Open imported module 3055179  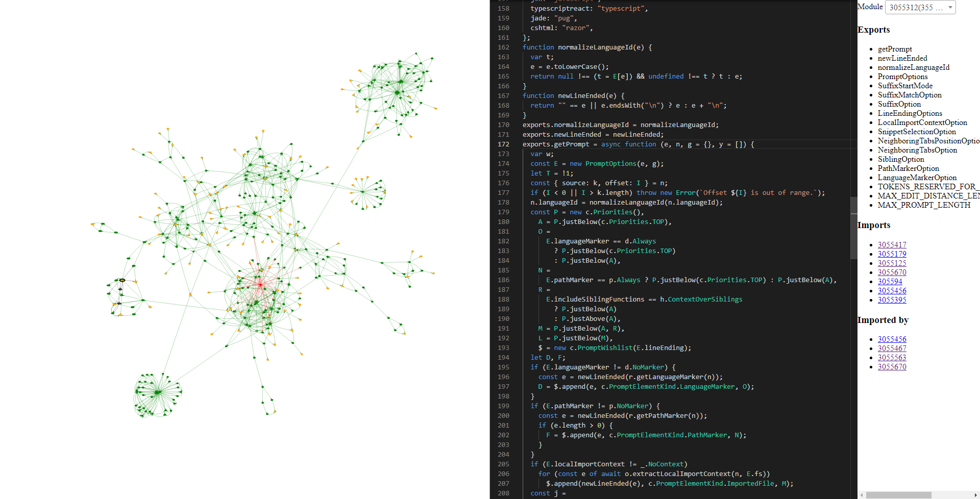892,254
